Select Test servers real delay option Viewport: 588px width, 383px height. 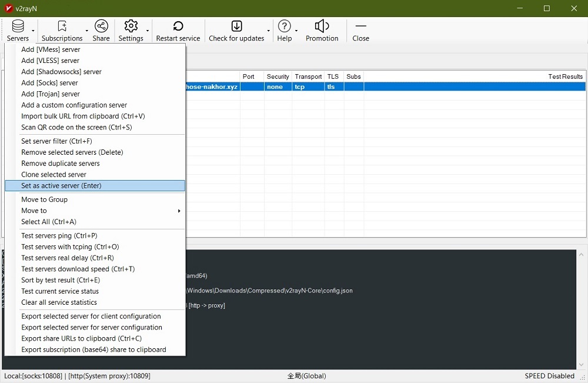click(x=67, y=258)
